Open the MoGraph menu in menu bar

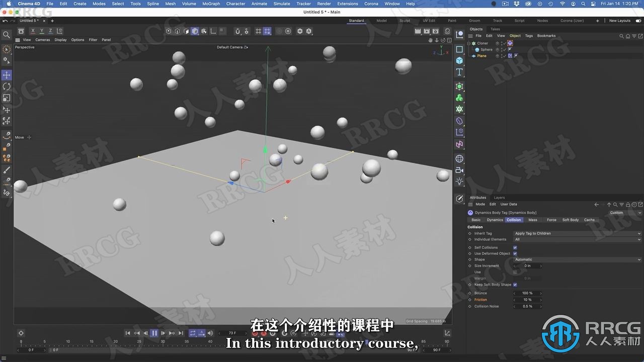pyautogui.click(x=211, y=4)
